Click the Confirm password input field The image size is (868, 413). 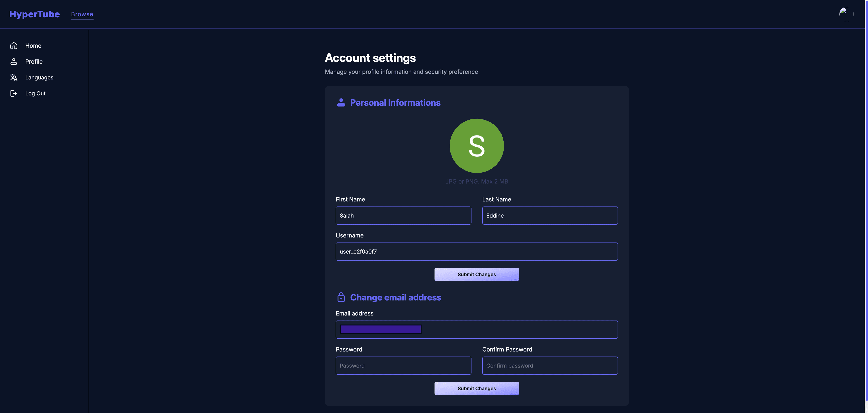(x=550, y=366)
